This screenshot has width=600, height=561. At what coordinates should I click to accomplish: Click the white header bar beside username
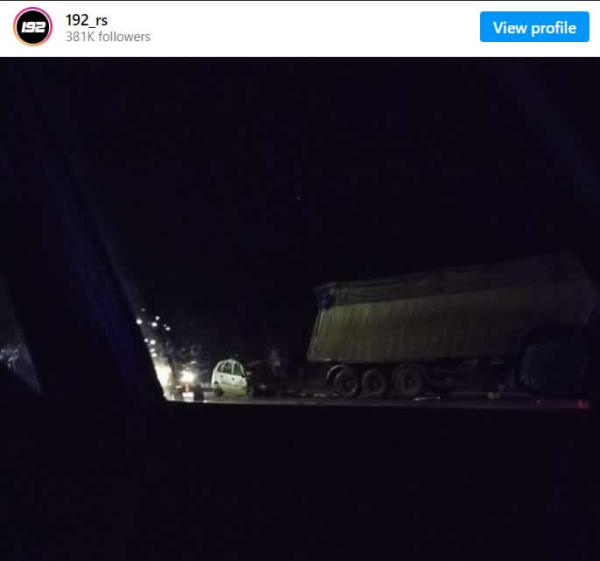click(314, 28)
